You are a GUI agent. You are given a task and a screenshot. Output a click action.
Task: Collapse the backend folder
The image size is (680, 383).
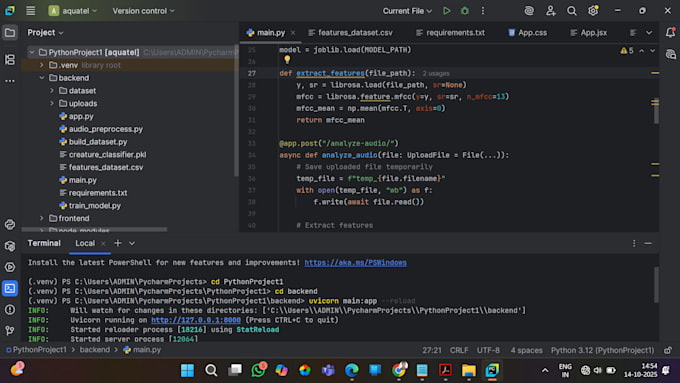[42, 78]
